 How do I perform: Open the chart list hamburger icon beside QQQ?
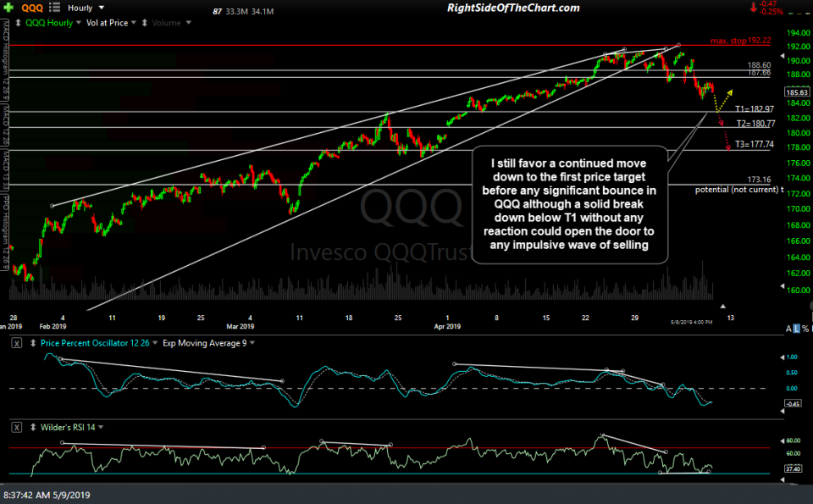53,8
